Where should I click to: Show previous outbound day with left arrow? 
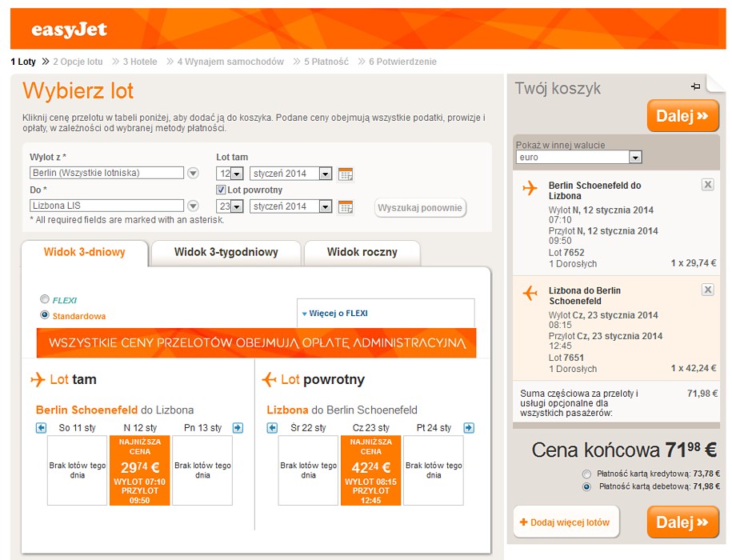click(41, 427)
